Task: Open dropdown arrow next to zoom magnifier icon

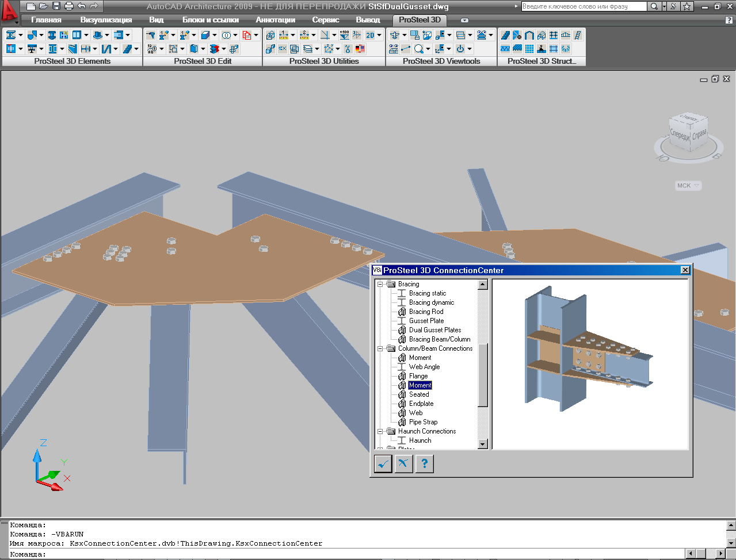Action: [428, 49]
